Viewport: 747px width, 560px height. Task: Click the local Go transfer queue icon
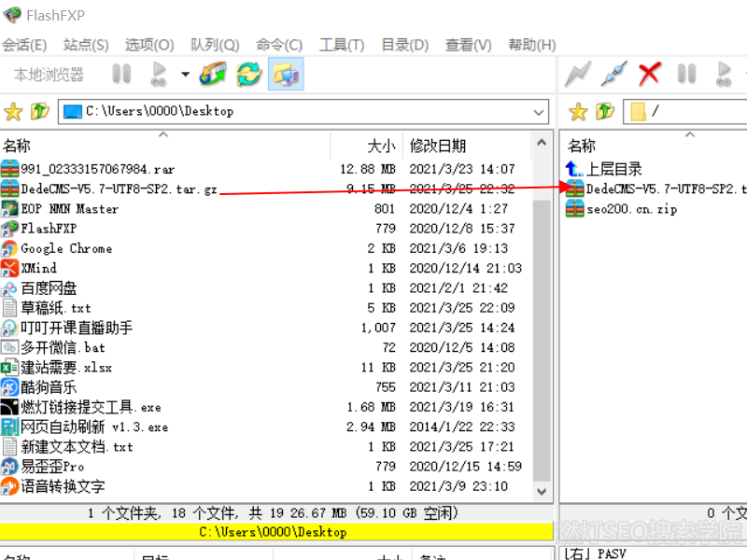coord(158,75)
